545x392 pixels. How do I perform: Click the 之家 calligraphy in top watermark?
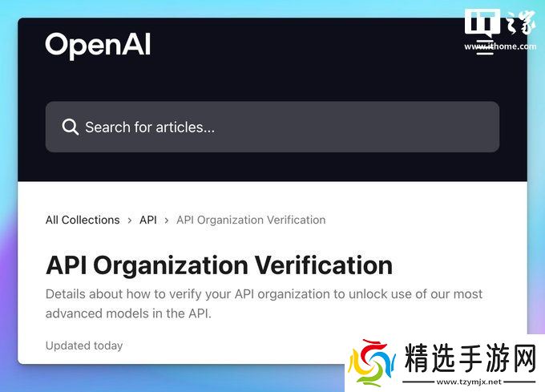tap(520, 23)
